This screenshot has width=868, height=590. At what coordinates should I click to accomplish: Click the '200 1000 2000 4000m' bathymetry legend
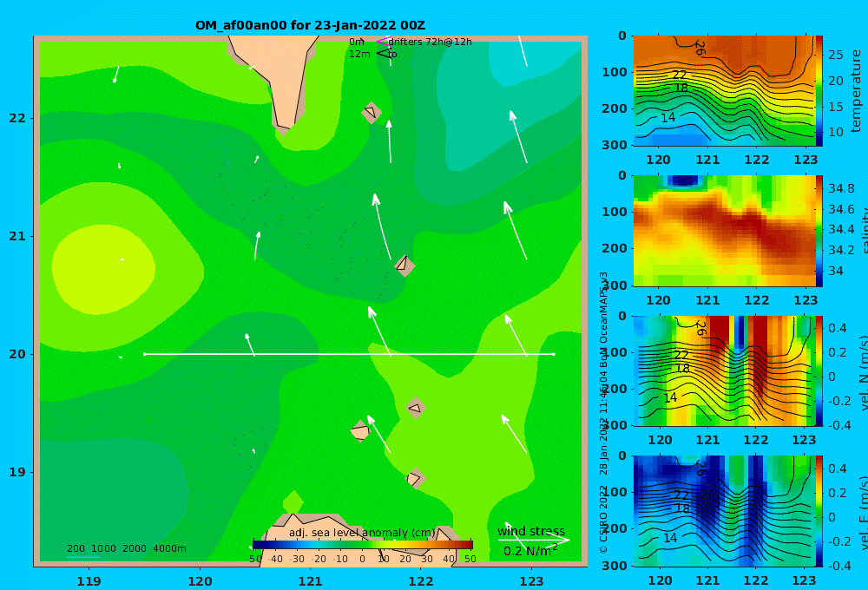click(126, 548)
